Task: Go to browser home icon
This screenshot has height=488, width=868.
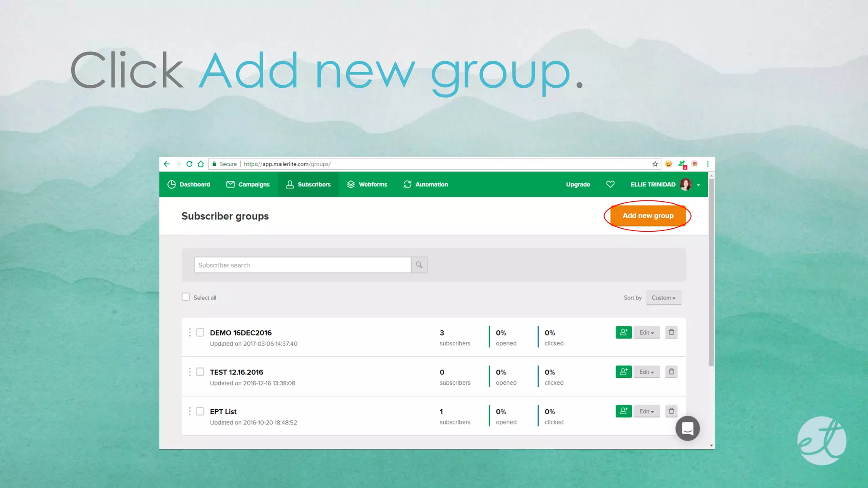Action: click(201, 164)
